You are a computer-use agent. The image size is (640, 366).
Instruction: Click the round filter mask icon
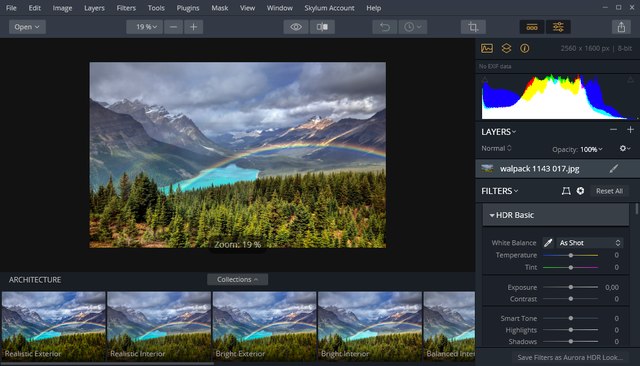click(580, 191)
